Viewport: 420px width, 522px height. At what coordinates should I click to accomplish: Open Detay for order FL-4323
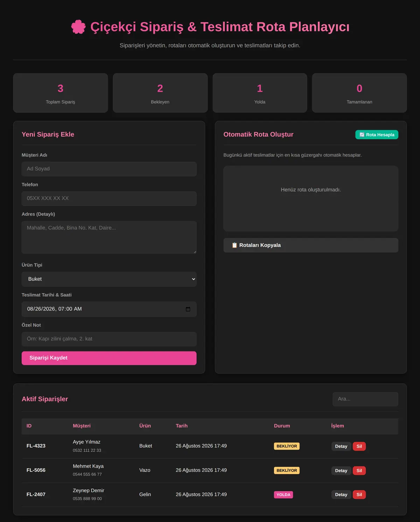[341, 446]
